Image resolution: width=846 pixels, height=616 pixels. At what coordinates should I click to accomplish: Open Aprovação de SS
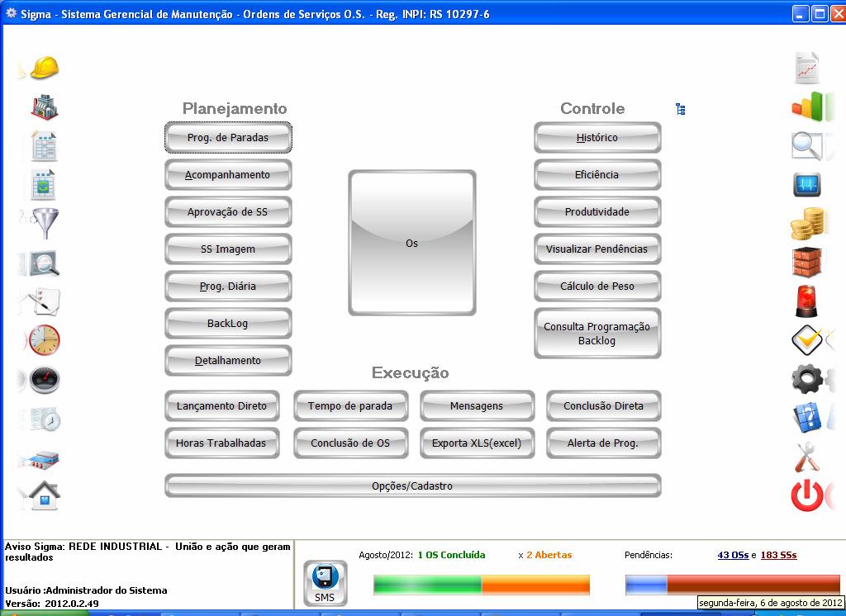(228, 212)
